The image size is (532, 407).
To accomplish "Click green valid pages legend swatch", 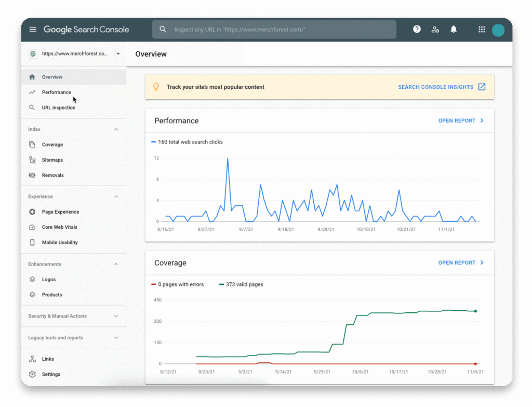I will pos(221,284).
